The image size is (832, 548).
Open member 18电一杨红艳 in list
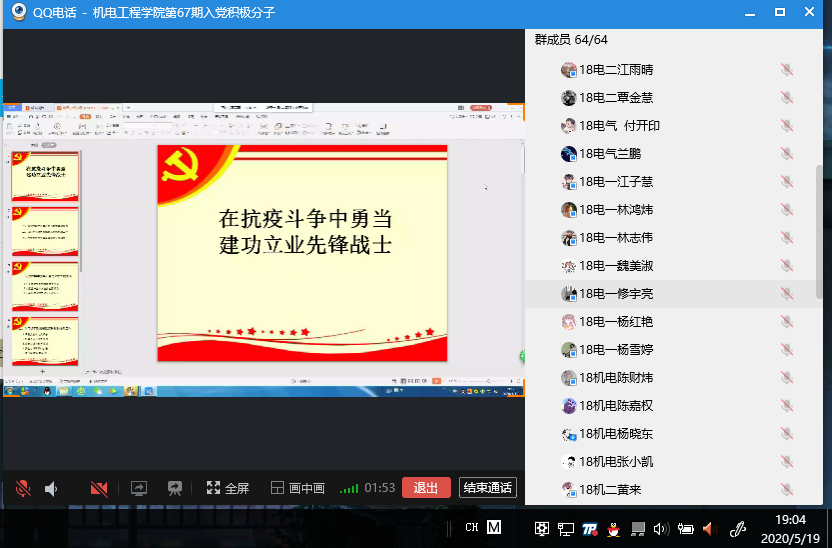(616, 322)
